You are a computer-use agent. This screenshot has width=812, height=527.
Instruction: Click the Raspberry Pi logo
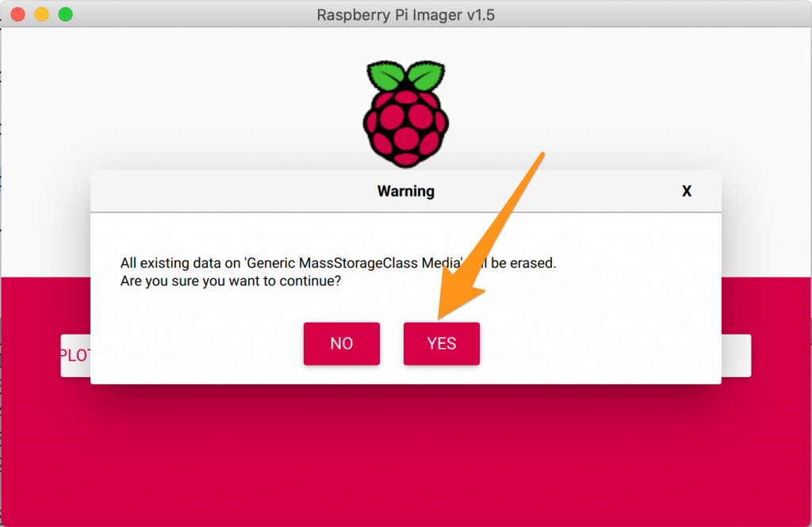405,114
